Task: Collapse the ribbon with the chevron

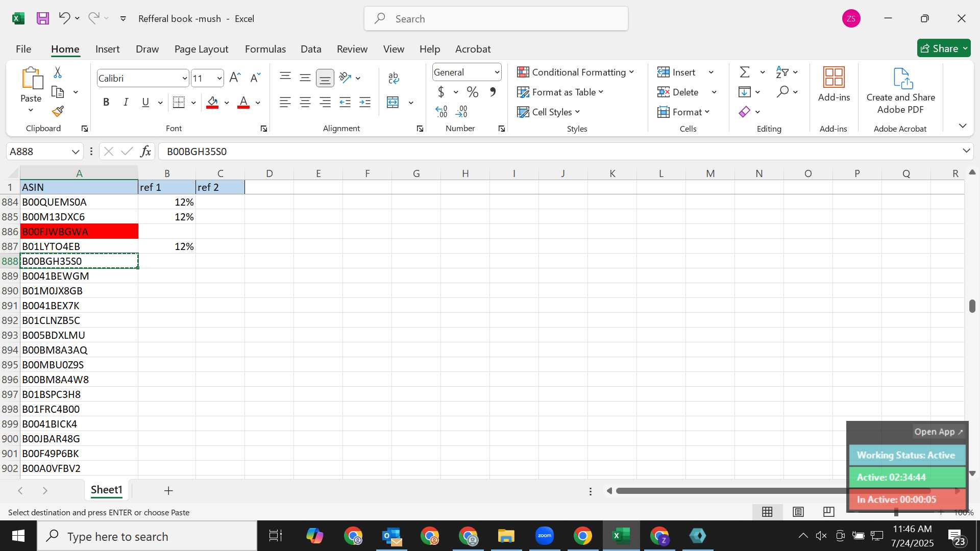Action: (963, 126)
